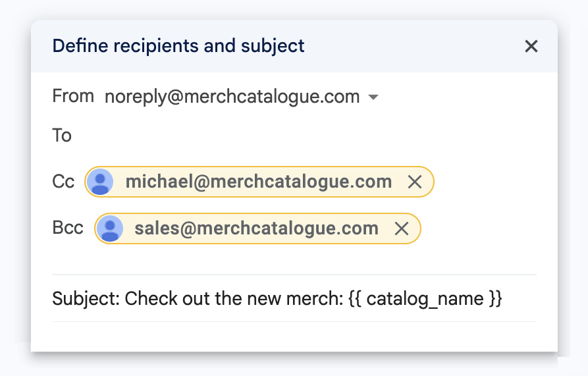Click empty space after the Bcc chip

[x=479, y=228]
